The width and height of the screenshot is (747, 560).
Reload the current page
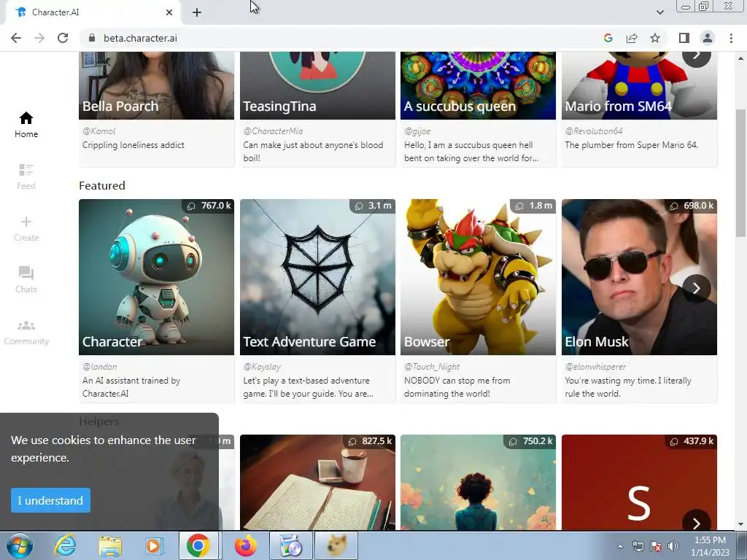point(63,38)
